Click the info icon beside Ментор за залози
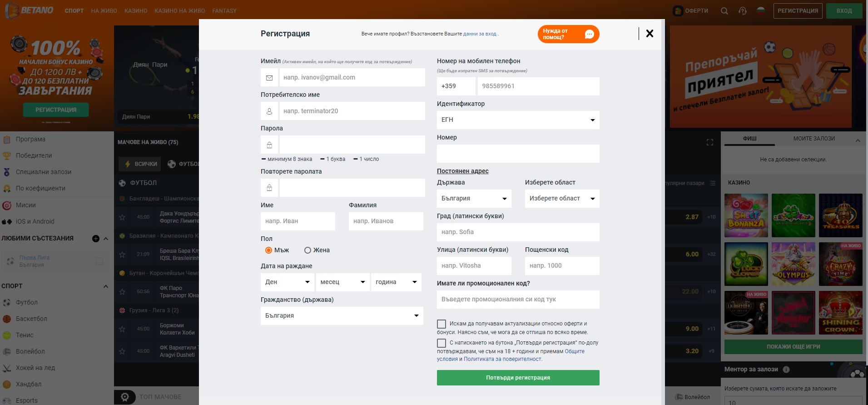This screenshot has height=405, width=868. coord(786,370)
